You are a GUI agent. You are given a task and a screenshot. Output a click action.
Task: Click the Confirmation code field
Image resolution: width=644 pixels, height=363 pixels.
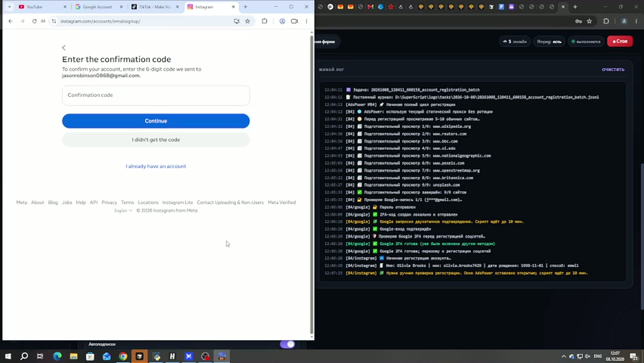click(x=156, y=95)
